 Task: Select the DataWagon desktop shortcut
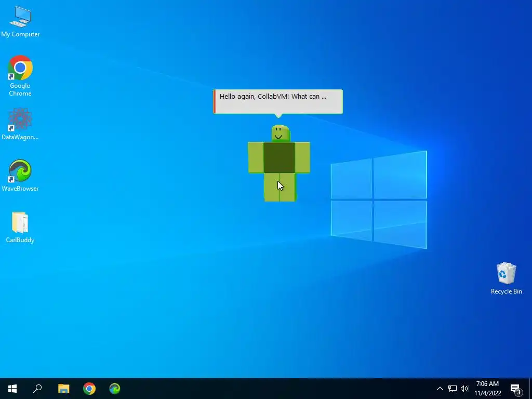[x=20, y=124]
